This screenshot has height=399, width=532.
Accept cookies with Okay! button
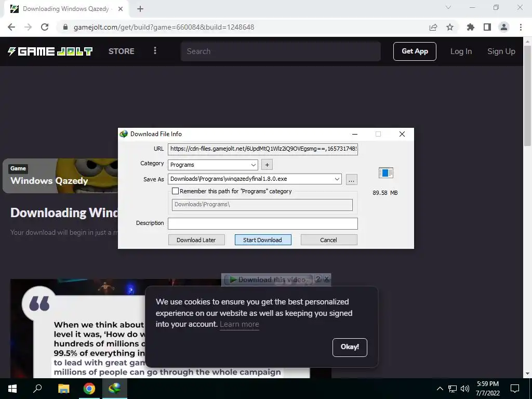click(x=350, y=348)
